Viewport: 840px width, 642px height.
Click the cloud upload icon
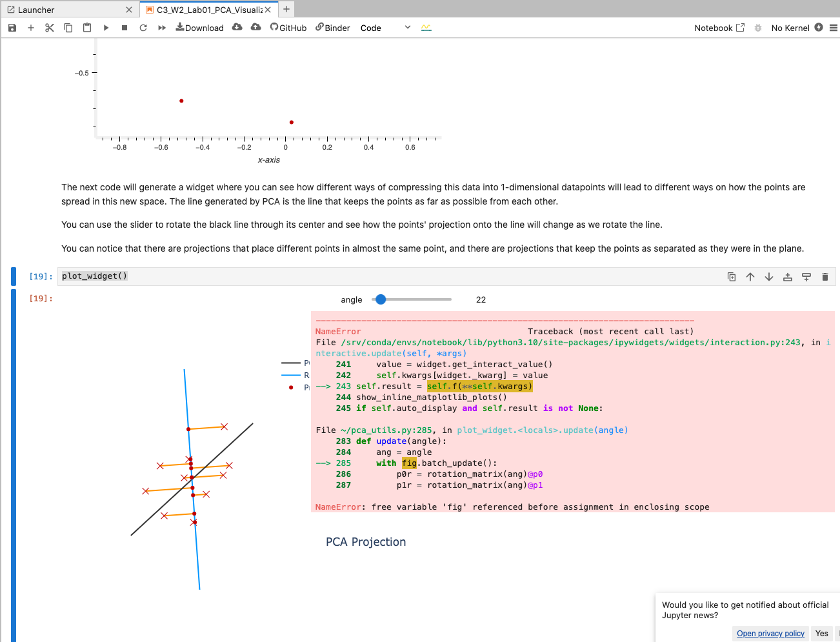[x=256, y=27]
